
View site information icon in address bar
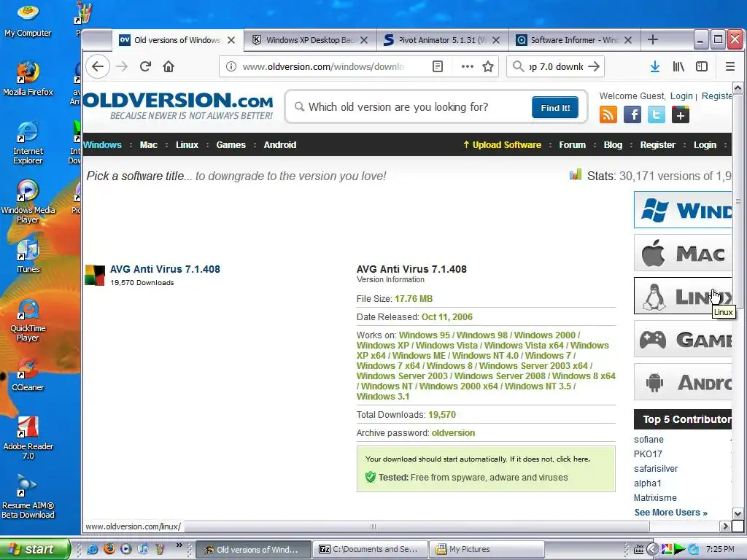231,66
